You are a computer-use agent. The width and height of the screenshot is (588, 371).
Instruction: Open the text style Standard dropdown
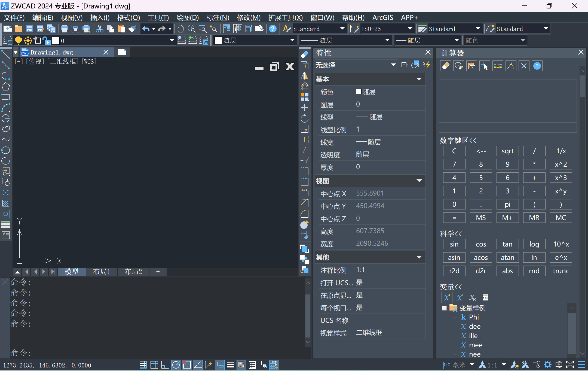(x=342, y=29)
